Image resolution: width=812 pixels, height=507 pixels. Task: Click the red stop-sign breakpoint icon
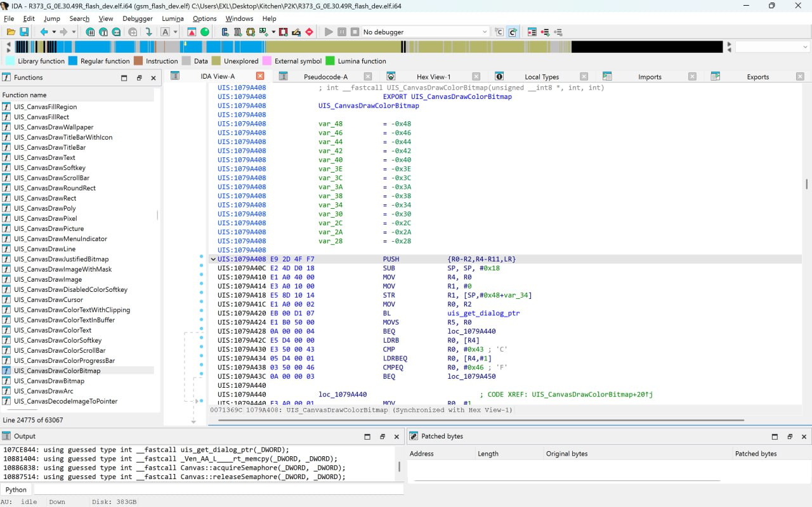point(309,32)
